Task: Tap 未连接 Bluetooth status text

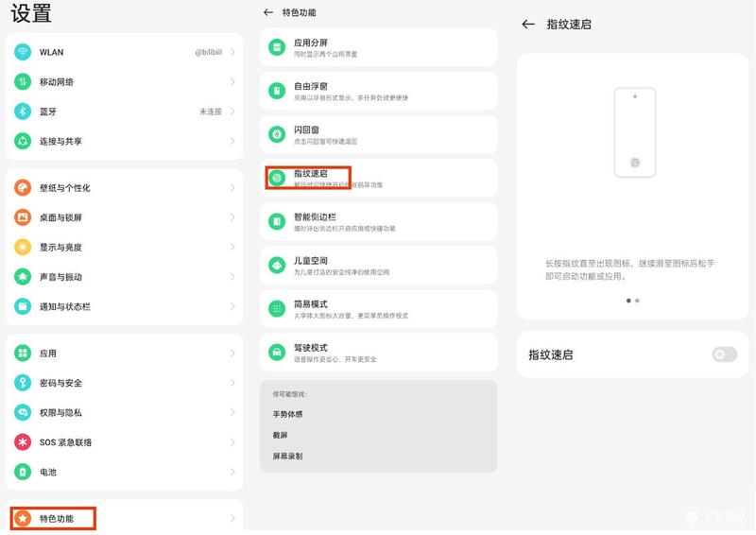Action: tap(211, 112)
